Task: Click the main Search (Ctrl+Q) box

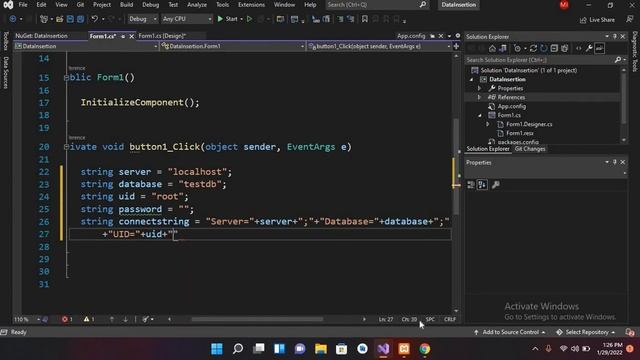Action: [x=378, y=5]
